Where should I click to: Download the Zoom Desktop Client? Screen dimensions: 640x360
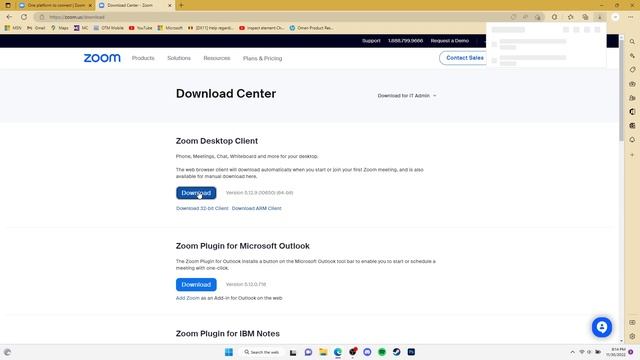coord(196,193)
